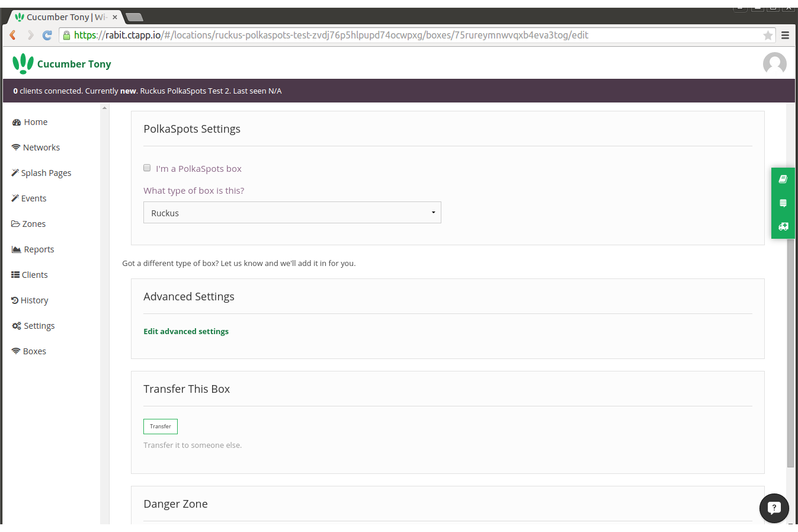The height and width of the screenshot is (532, 798).
Task: Click the Splash Pages wand icon
Action: click(15, 173)
